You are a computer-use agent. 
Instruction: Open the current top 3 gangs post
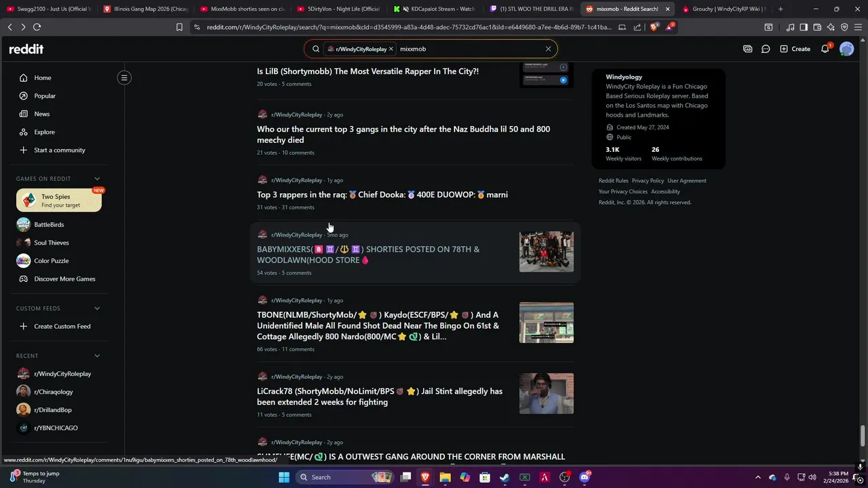(x=403, y=134)
